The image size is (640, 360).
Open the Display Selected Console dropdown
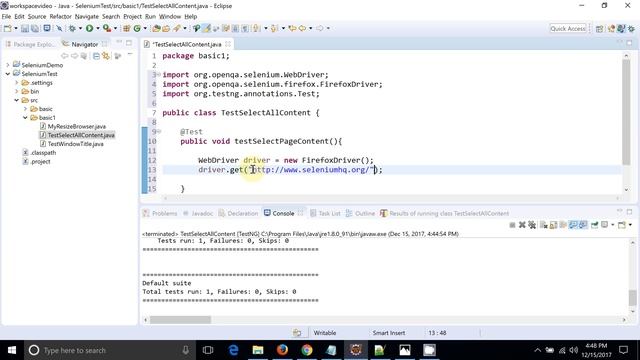point(613,225)
